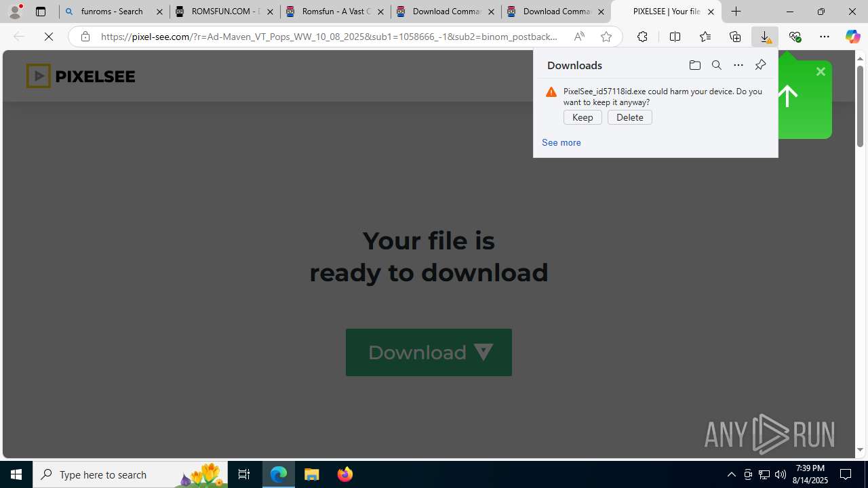This screenshot has height=488, width=868.
Task: Close the PIXELSEE tab
Action: click(711, 12)
